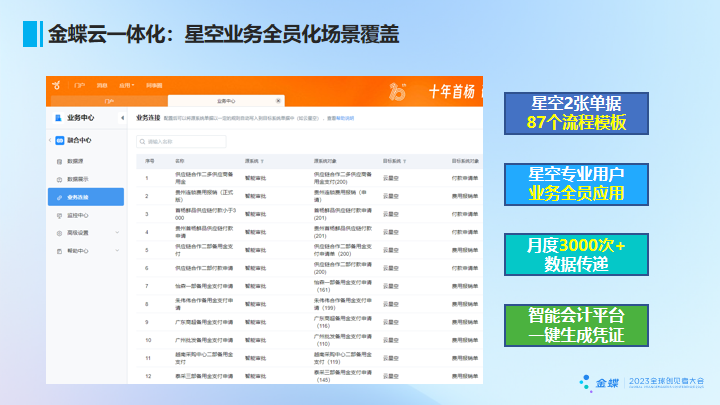Select row 9 广东商超备用金支付申请
720x405 pixels.
pyautogui.click(x=309, y=322)
